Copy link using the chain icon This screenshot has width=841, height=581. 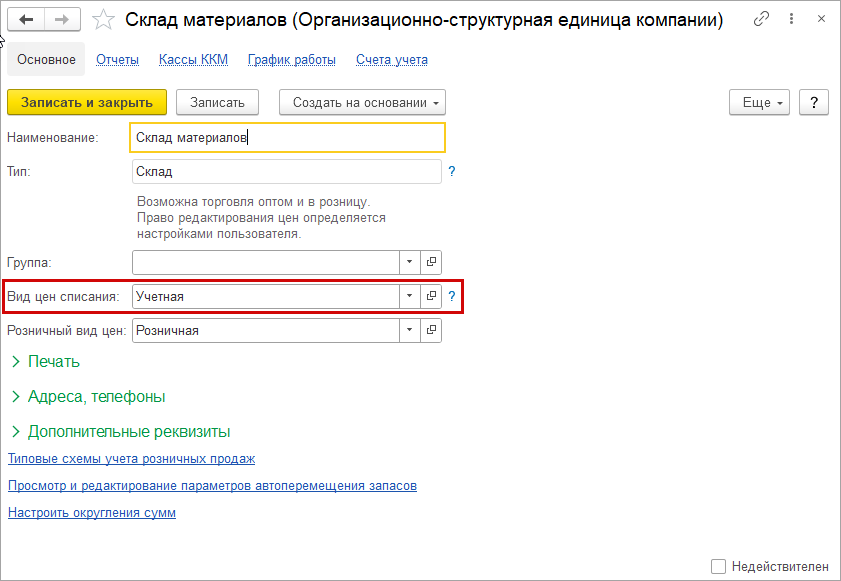click(761, 19)
